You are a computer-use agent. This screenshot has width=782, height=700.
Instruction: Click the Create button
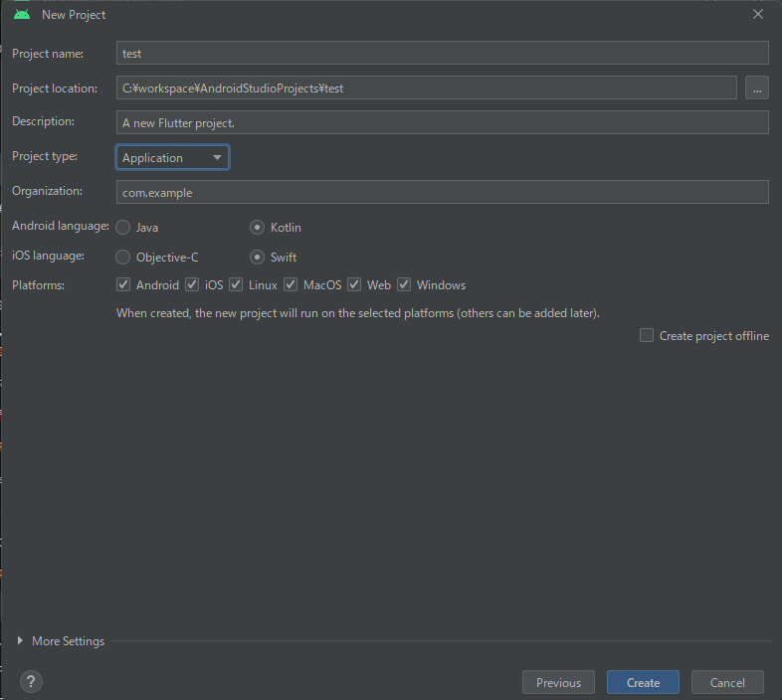(x=643, y=682)
